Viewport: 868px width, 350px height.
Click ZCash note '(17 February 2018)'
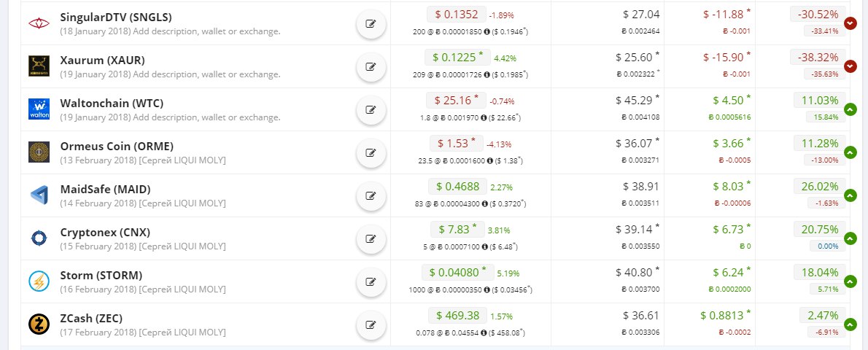98,332
